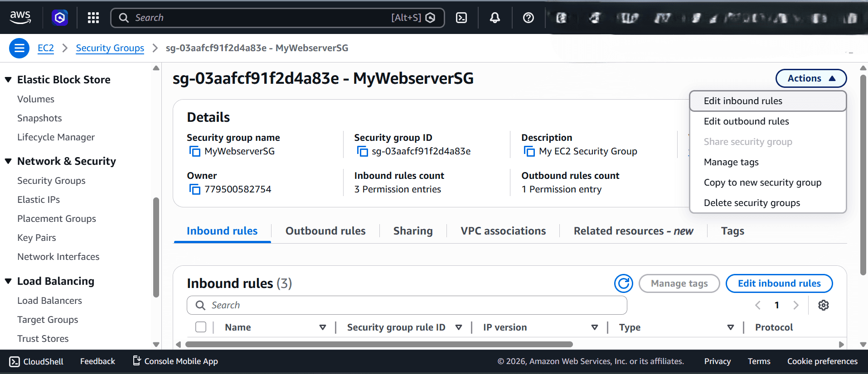868x374 pixels.
Task: Open Target Groups in the sidebar
Action: point(48,320)
